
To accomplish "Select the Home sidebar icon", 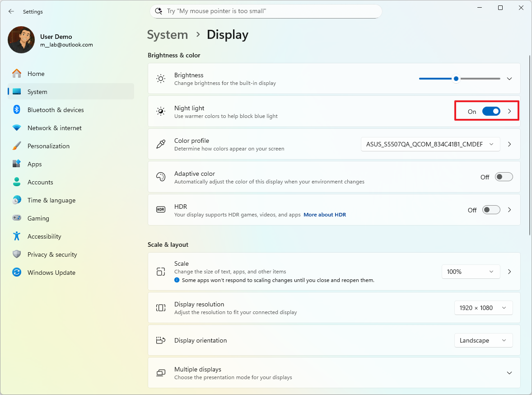I will (16, 73).
